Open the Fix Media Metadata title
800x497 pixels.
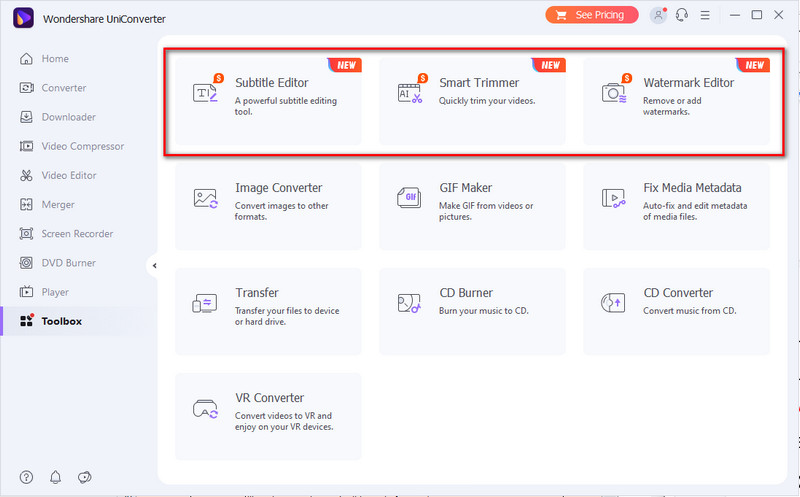[692, 188]
